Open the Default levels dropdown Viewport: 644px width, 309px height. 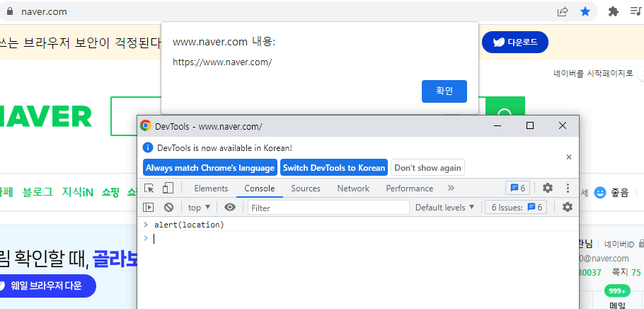[x=445, y=208]
